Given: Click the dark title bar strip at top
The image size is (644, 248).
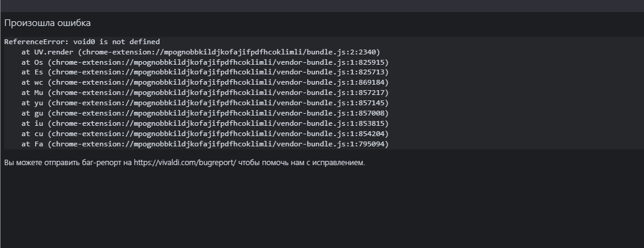Looking at the screenshot, I should click(x=322, y=6).
